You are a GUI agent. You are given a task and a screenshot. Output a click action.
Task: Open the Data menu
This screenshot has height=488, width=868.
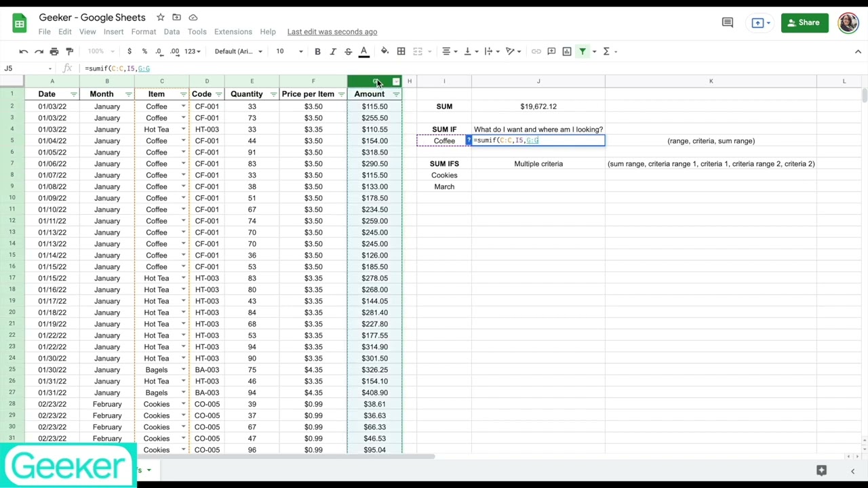tap(172, 32)
